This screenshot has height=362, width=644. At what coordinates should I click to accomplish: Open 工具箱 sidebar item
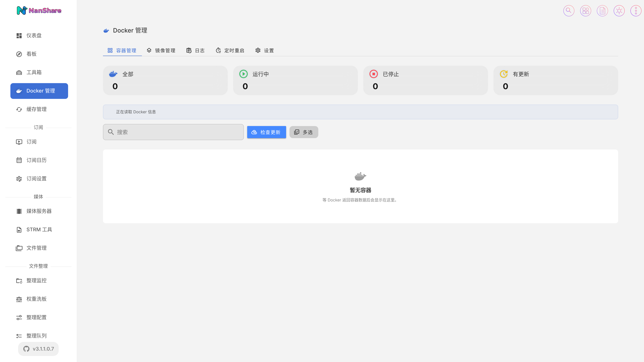pos(39,72)
